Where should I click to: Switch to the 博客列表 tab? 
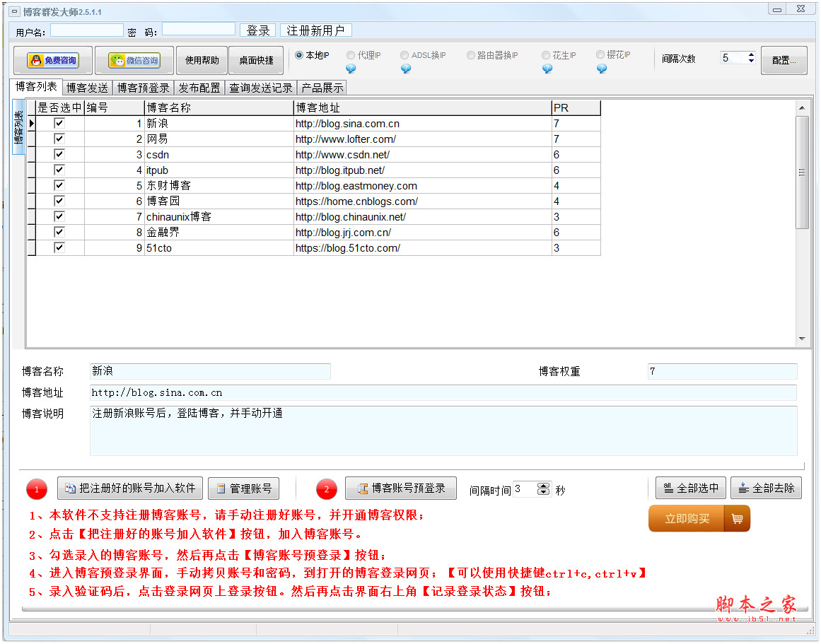[x=36, y=87]
